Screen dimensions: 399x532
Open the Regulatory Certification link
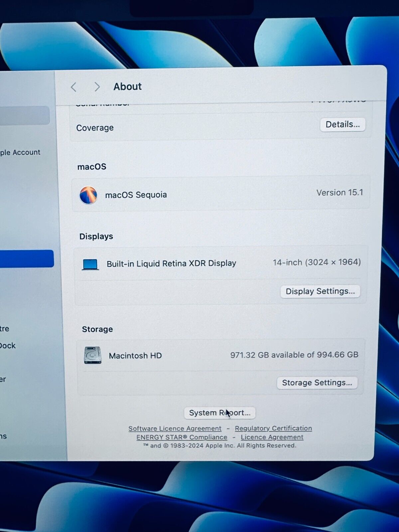pyautogui.click(x=273, y=428)
